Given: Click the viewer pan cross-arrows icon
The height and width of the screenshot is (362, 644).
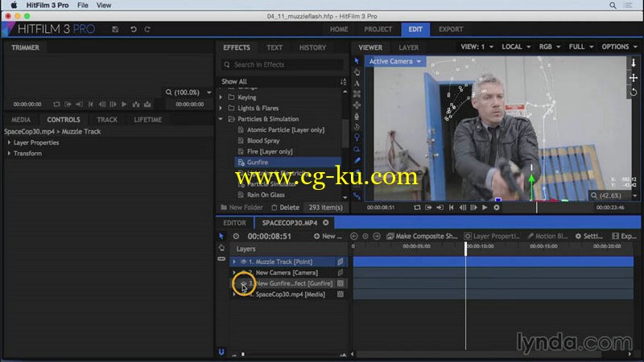Looking at the screenshot, I should pyautogui.click(x=634, y=77).
